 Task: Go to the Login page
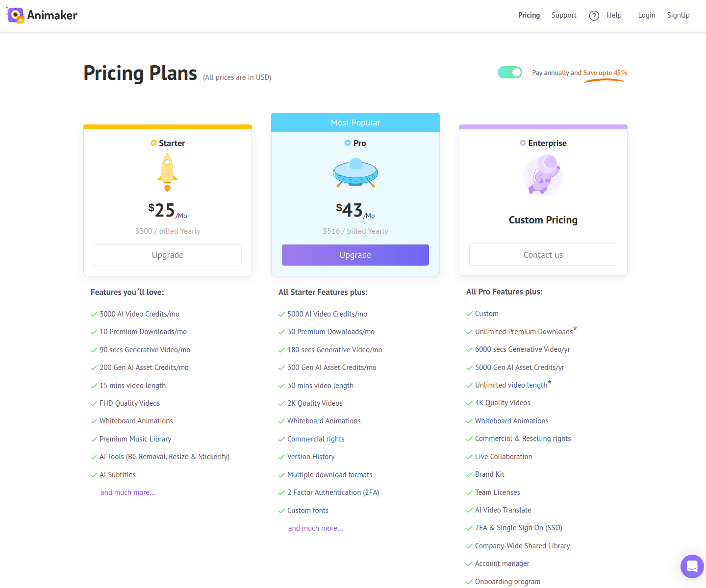click(647, 15)
